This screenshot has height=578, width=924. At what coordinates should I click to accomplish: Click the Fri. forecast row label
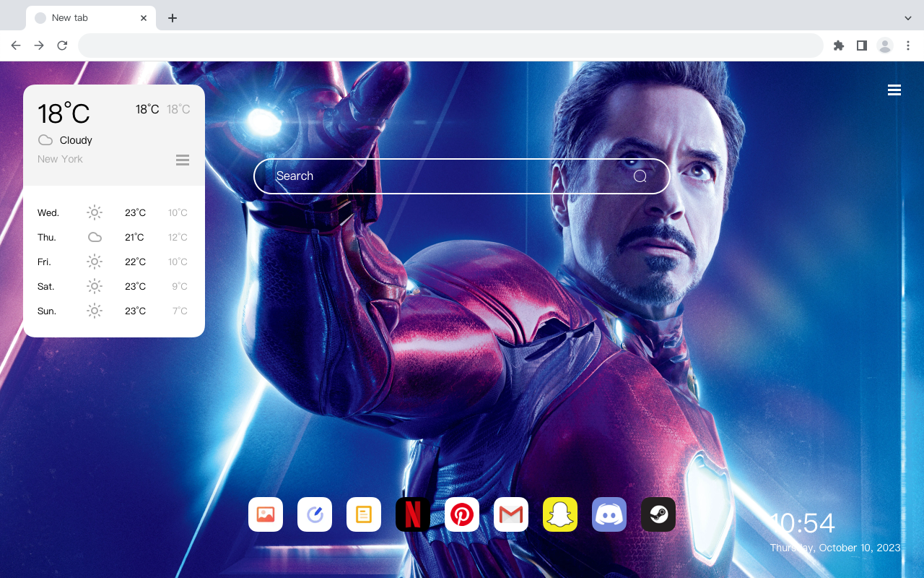coord(44,262)
